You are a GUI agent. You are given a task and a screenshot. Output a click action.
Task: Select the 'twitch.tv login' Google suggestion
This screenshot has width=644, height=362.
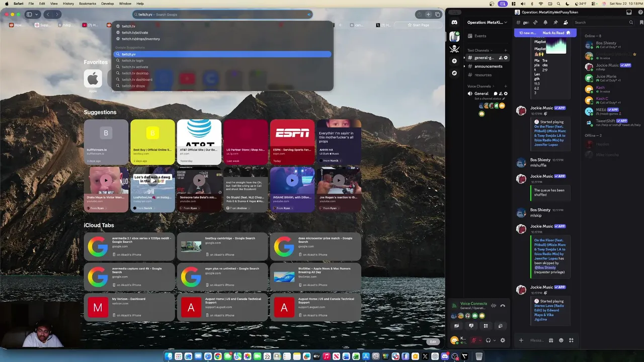(x=221, y=60)
